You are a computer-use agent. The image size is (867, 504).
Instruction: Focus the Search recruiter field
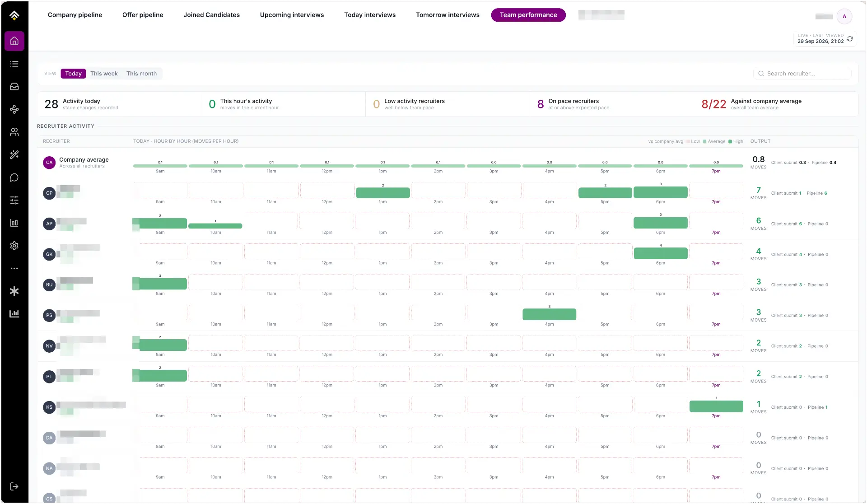click(802, 74)
